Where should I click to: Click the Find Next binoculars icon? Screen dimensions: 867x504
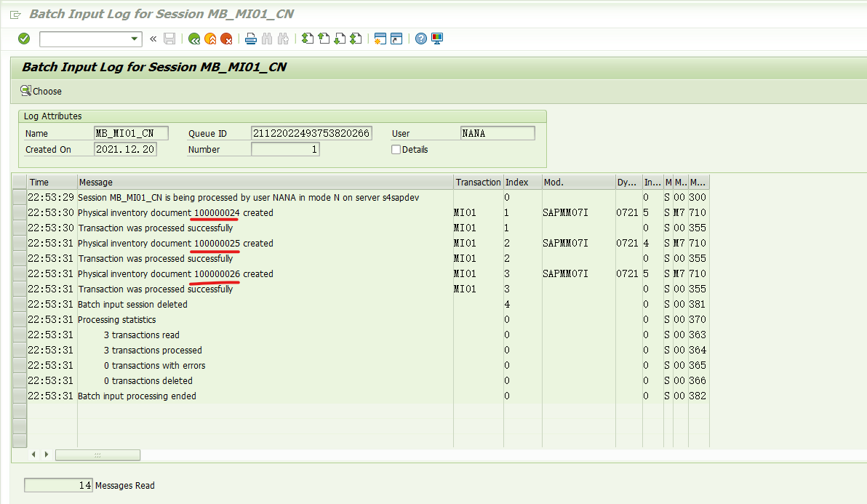(283, 39)
